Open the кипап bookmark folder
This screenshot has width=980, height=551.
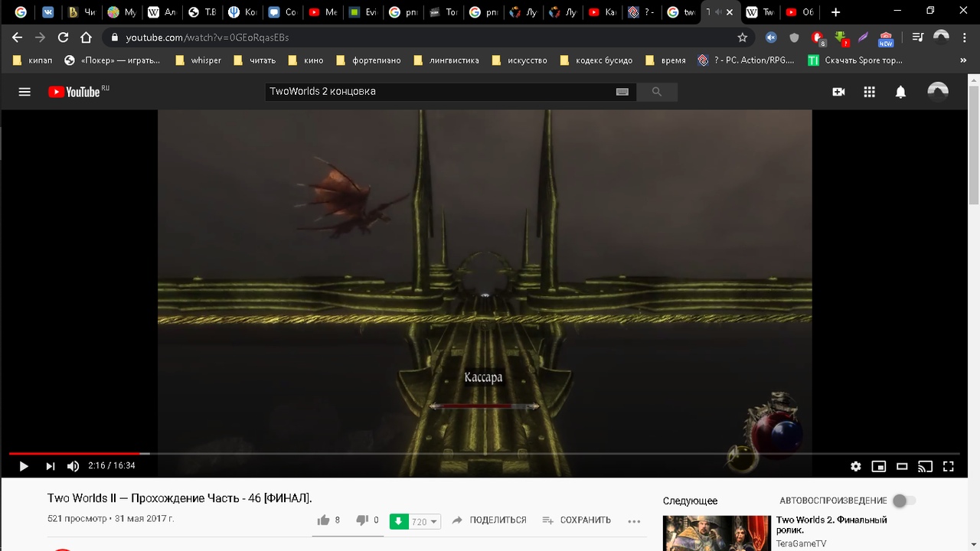pyautogui.click(x=33, y=60)
